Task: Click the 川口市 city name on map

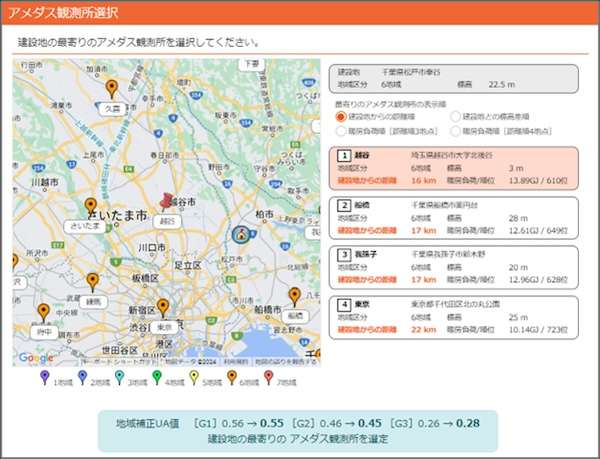Action: [152, 248]
